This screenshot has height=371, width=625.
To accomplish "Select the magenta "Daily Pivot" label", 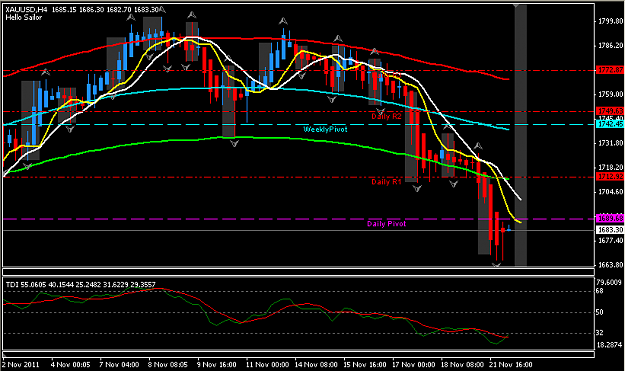I will point(386,224).
